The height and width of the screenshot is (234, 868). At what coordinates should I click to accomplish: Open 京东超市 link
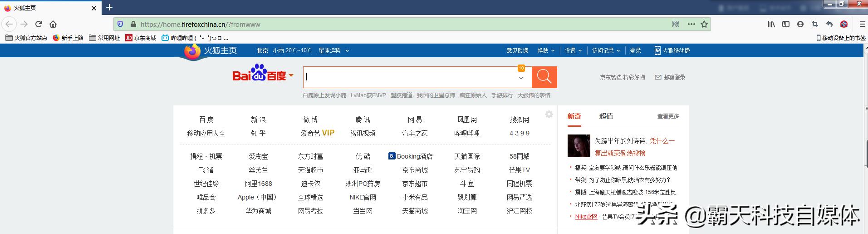pyautogui.click(x=415, y=184)
